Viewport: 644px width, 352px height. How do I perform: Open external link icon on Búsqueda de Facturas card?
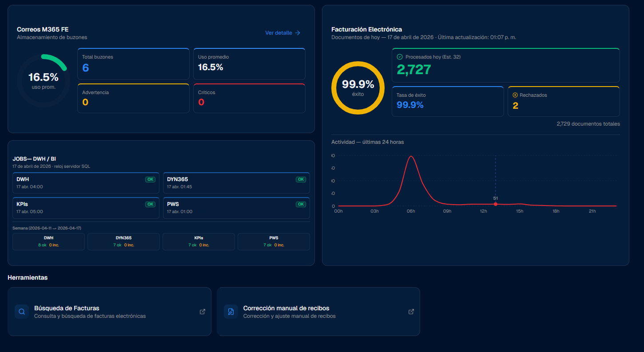tap(202, 312)
